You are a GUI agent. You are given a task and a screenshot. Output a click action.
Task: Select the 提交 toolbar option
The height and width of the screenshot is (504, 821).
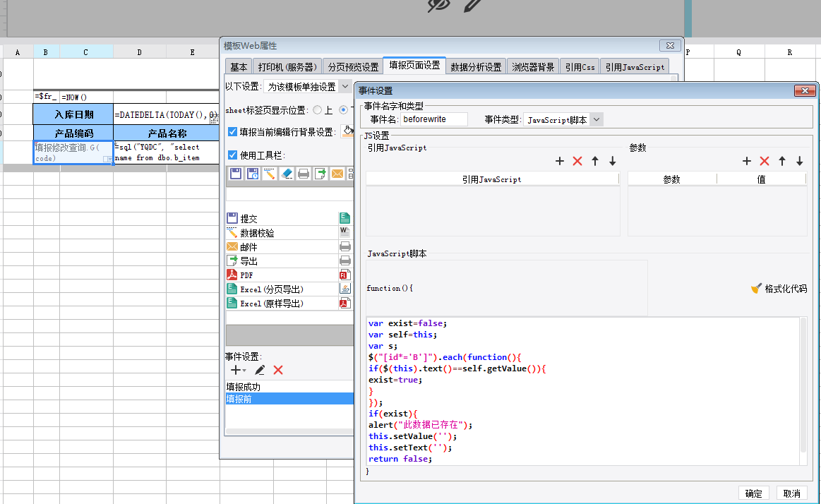[x=282, y=218]
